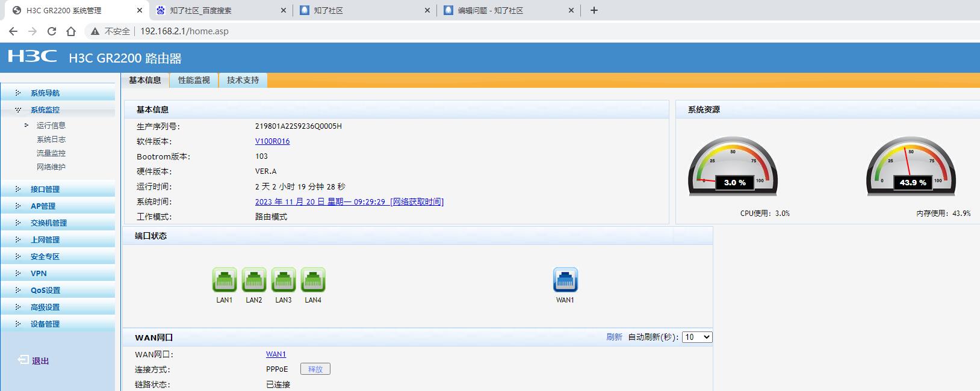Open 网络维护 in sidebar
The height and width of the screenshot is (391, 980).
click(51, 167)
